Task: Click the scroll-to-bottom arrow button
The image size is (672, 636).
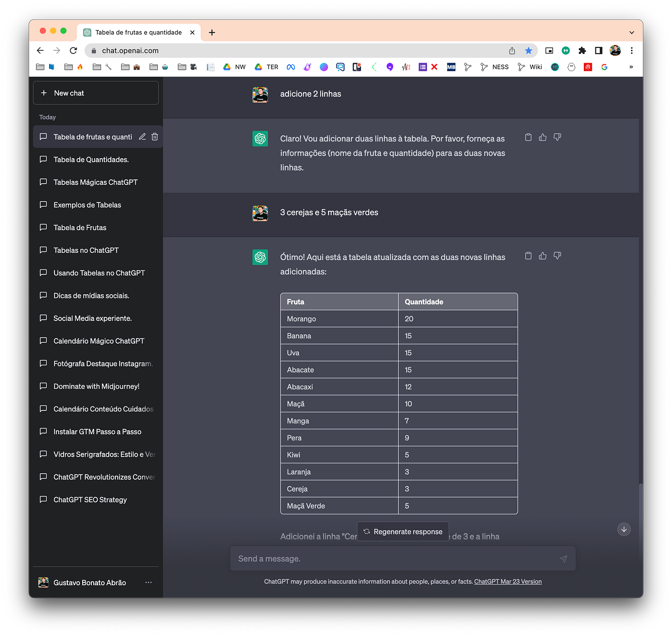Action: pyautogui.click(x=624, y=529)
